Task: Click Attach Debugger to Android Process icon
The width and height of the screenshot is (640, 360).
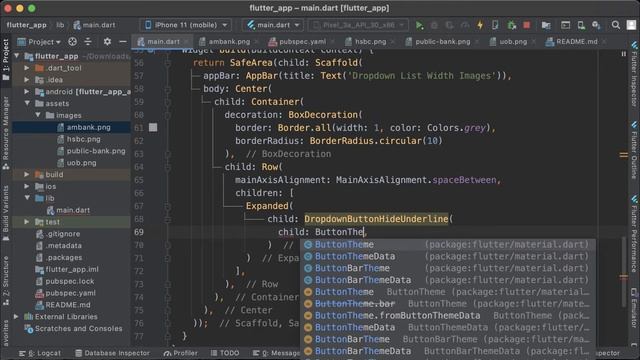Action: click(x=511, y=25)
